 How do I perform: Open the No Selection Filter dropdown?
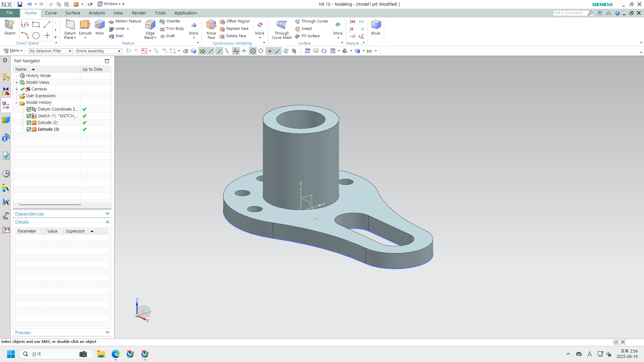50,51
